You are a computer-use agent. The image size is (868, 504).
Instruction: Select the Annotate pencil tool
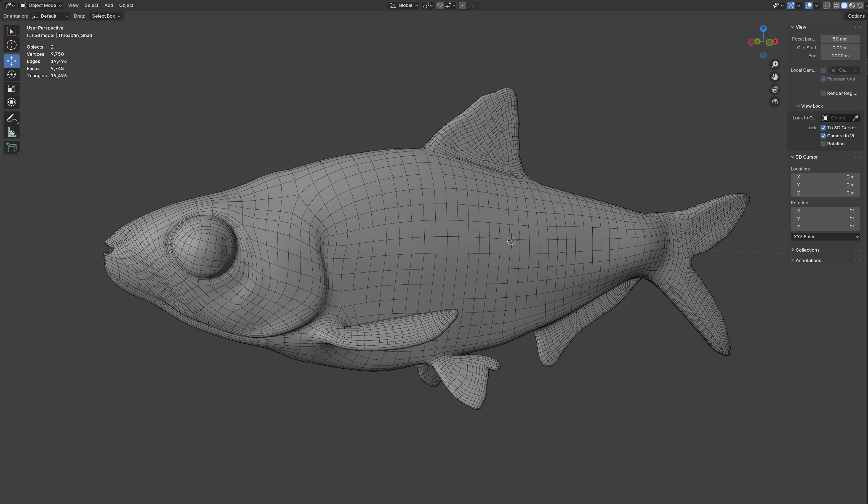[11, 118]
